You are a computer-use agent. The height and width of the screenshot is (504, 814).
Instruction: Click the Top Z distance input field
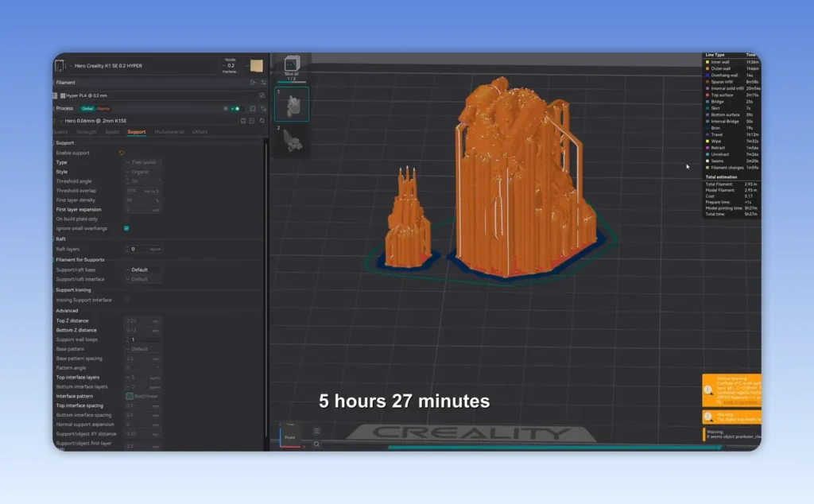click(x=143, y=321)
